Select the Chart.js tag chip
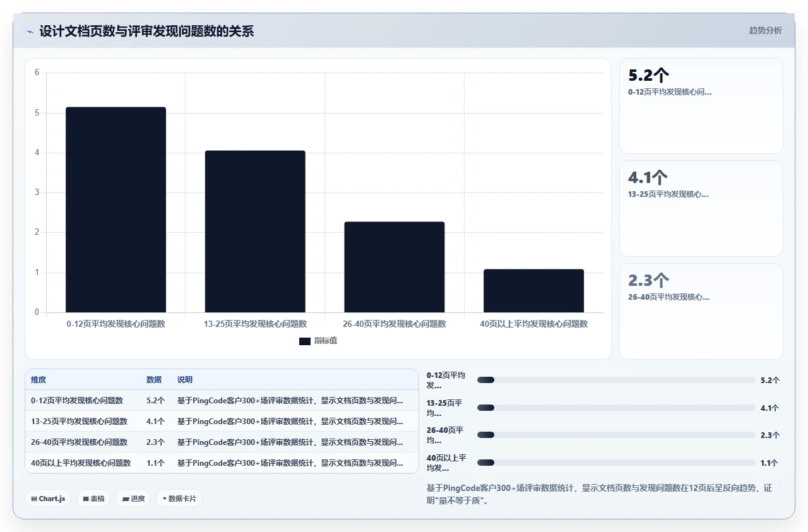 [x=49, y=499]
